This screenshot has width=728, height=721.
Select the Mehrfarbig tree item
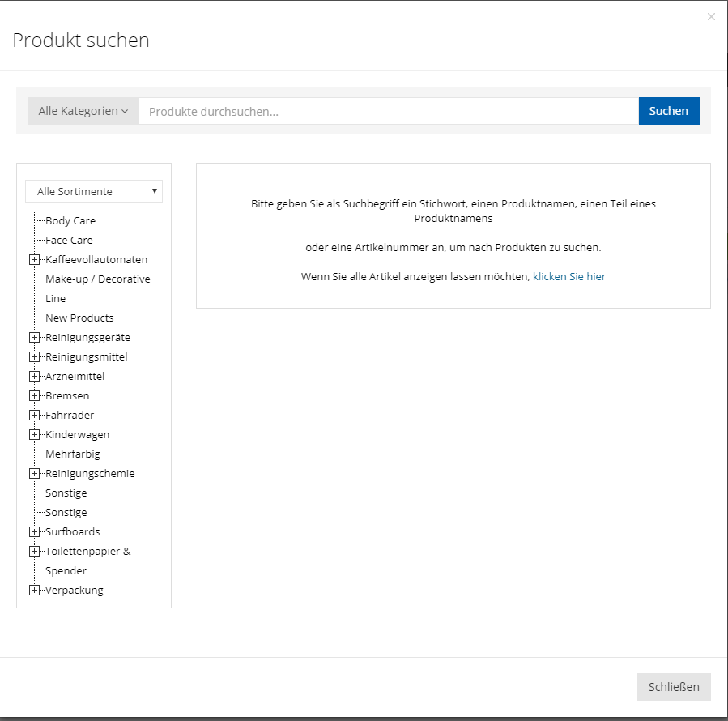point(73,454)
